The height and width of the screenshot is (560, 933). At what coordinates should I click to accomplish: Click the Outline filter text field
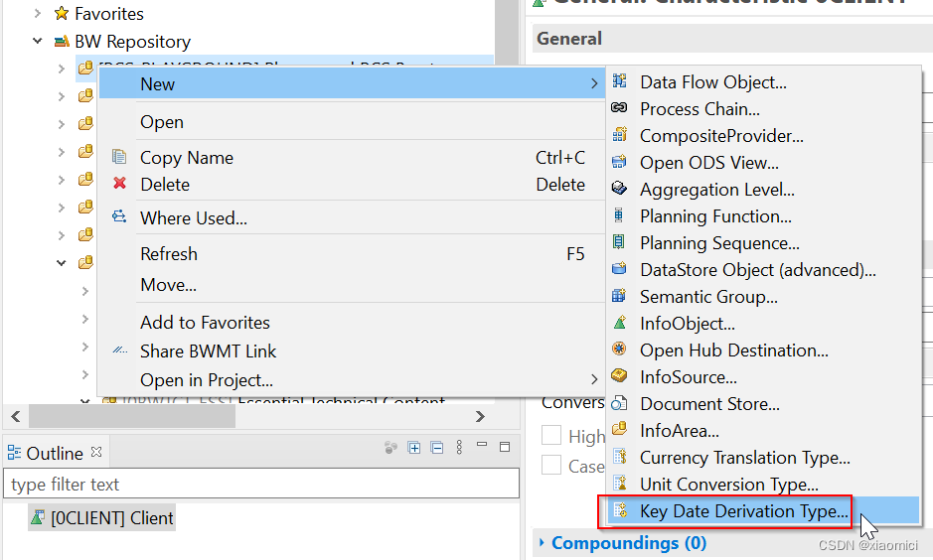click(261, 484)
